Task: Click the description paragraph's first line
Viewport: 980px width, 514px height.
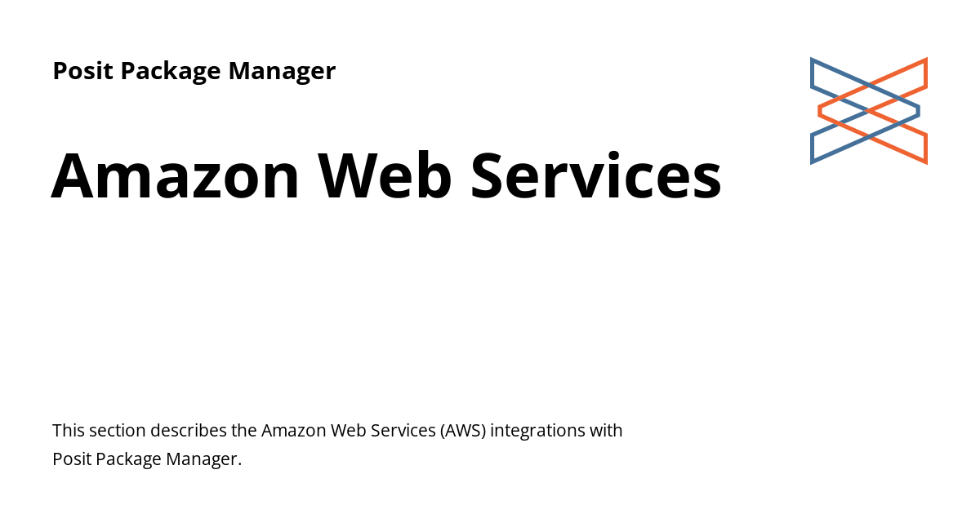Action: 336,430
